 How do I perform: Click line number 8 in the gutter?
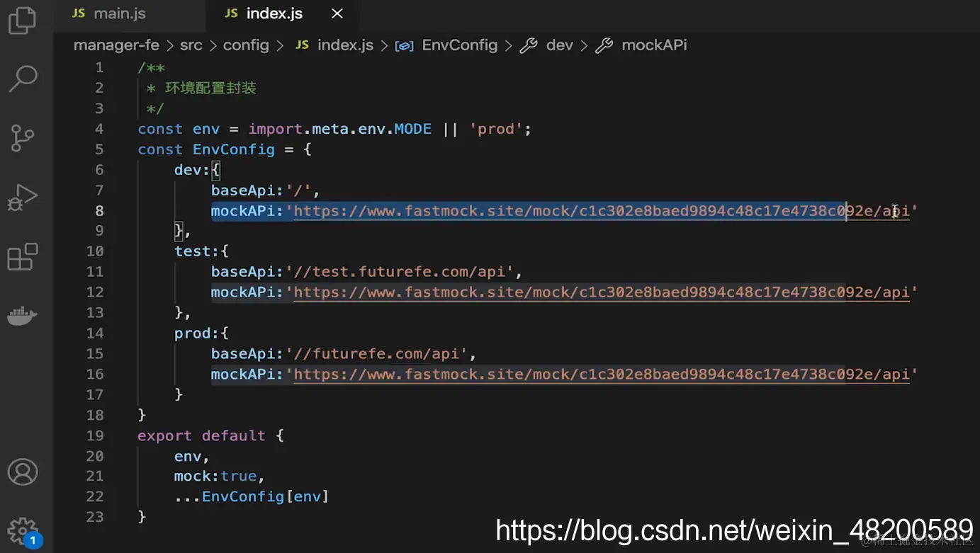click(x=99, y=210)
